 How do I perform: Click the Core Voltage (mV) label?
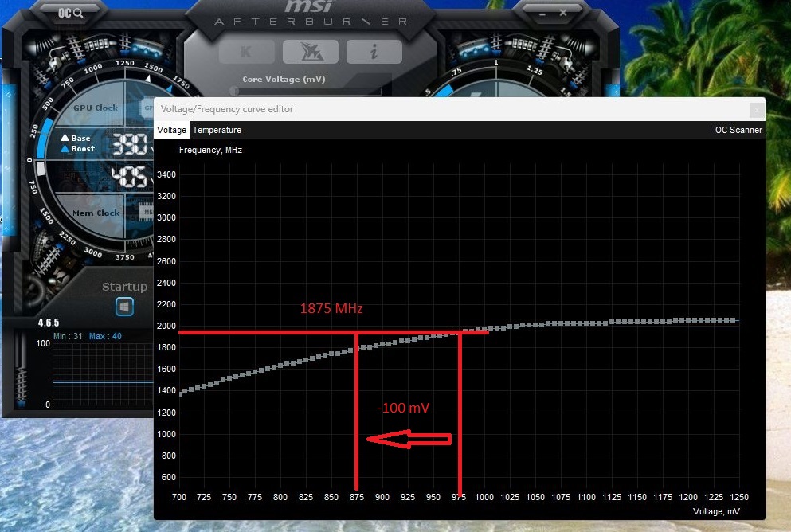(x=284, y=79)
